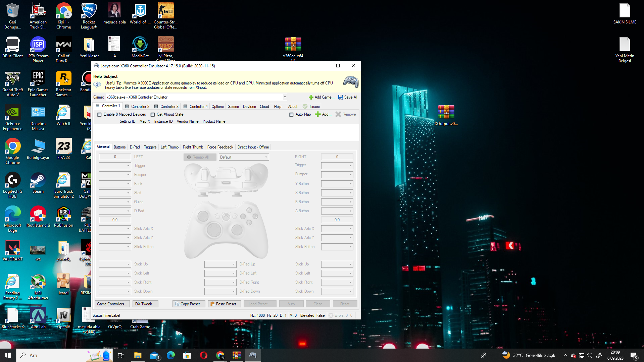The image size is (644, 362).
Task: Select the VALORANT desktop icon
Action: click(x=12, y=250)
